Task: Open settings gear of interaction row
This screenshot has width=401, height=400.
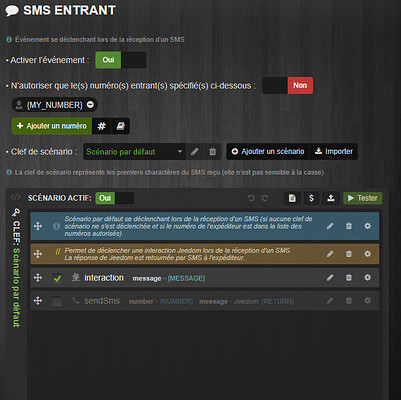Action: point(367,277)
